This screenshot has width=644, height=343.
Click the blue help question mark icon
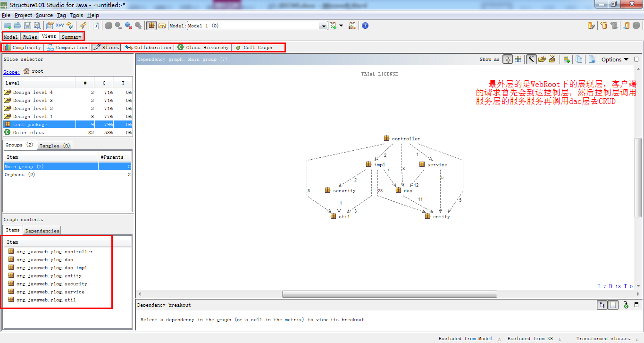coord(365,26)
